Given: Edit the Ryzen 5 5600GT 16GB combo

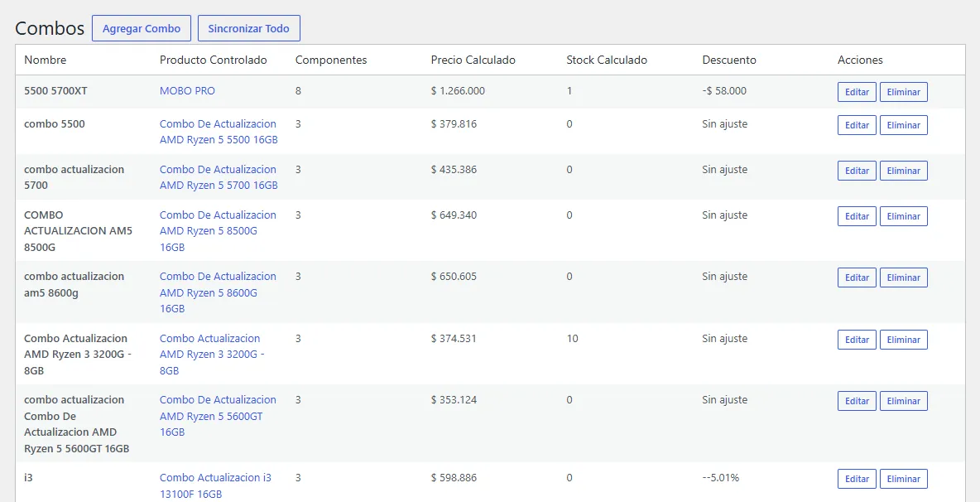Looking at the screenshot, I should (x=857, y=401).
